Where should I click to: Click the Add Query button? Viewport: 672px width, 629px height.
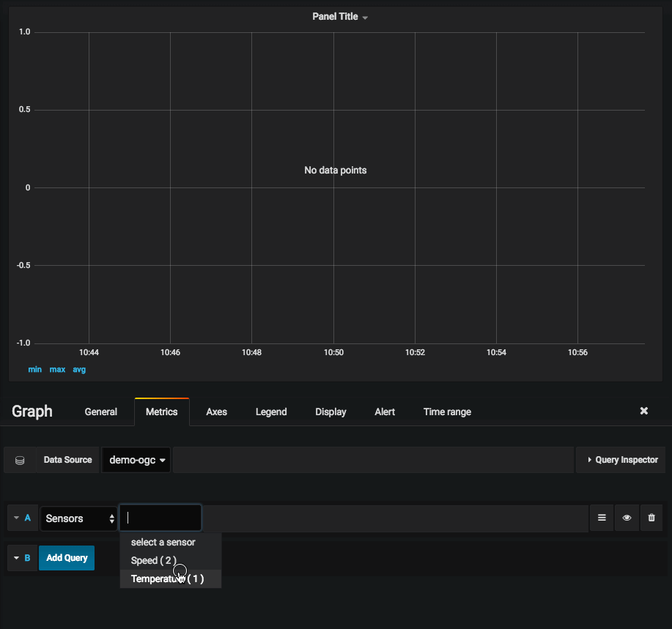click(67, 558)
